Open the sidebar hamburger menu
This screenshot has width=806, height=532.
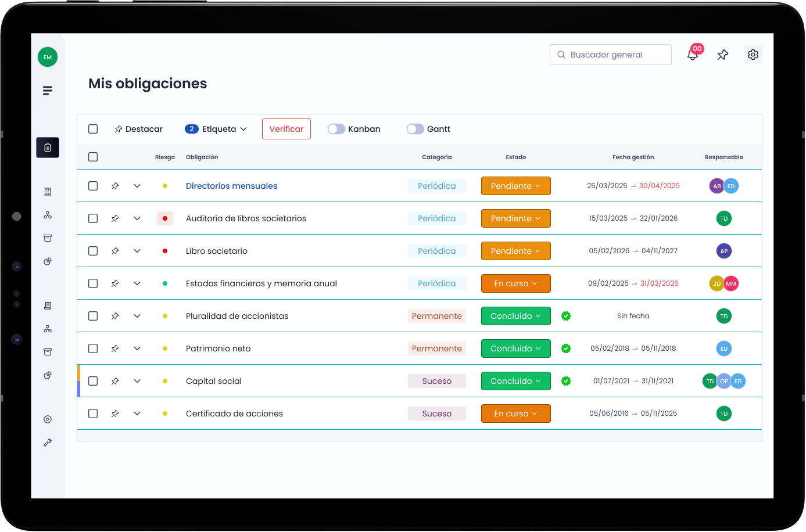coord(48,91)
